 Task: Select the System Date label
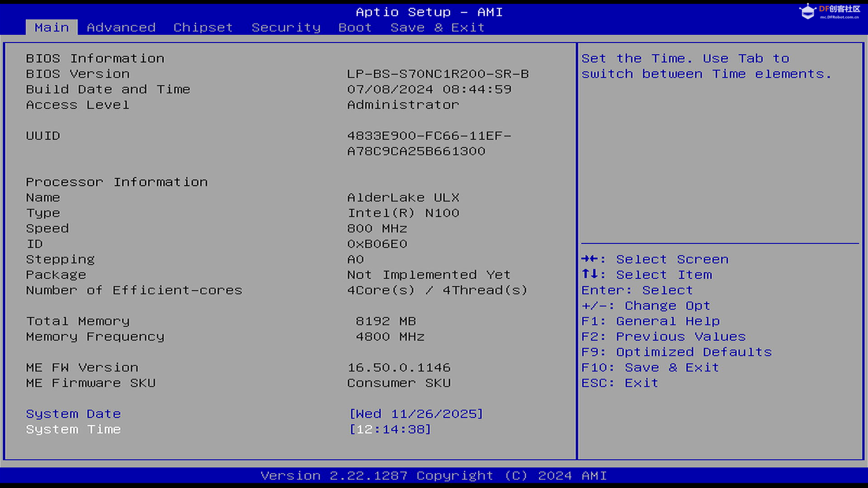click(x=73, y=414)
